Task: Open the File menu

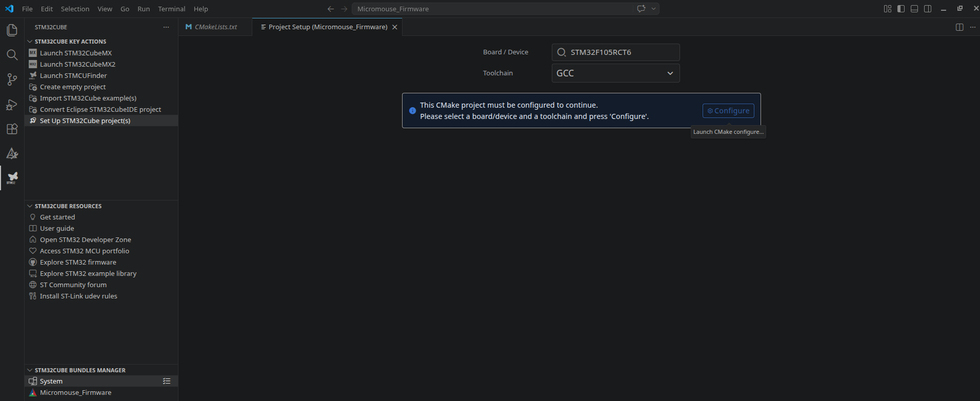Action: 27,9
